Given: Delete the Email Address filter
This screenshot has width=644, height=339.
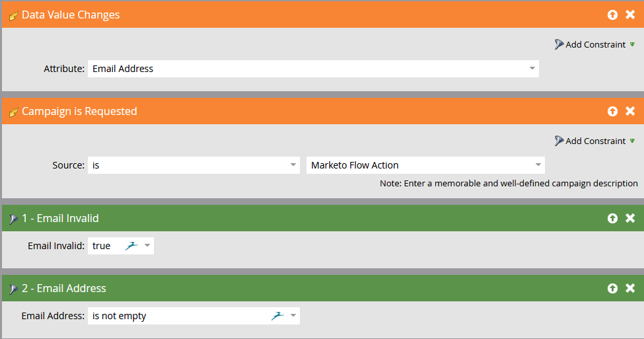Looking at the screenshot, I should (630, 288).
